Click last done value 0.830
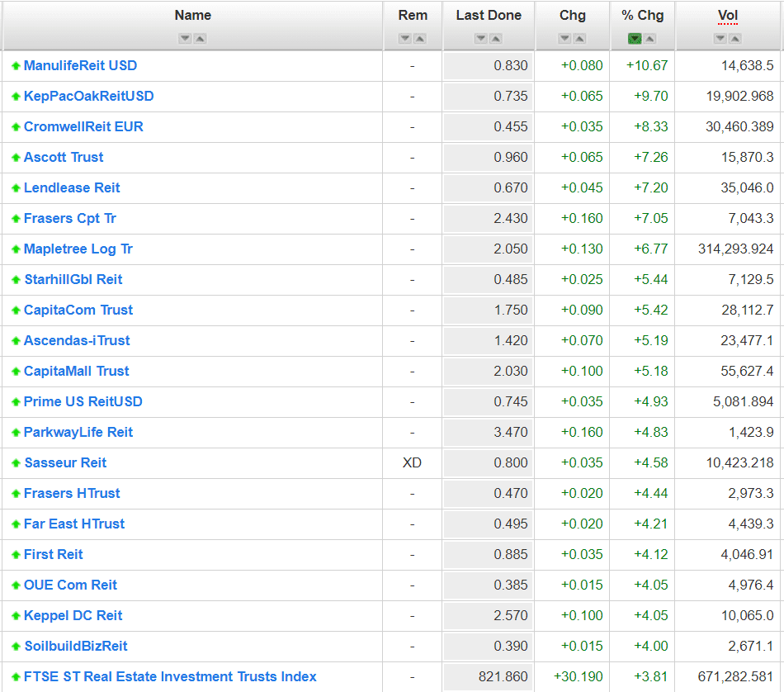Screen dimensions: 784x692 (x=511, y=65)
